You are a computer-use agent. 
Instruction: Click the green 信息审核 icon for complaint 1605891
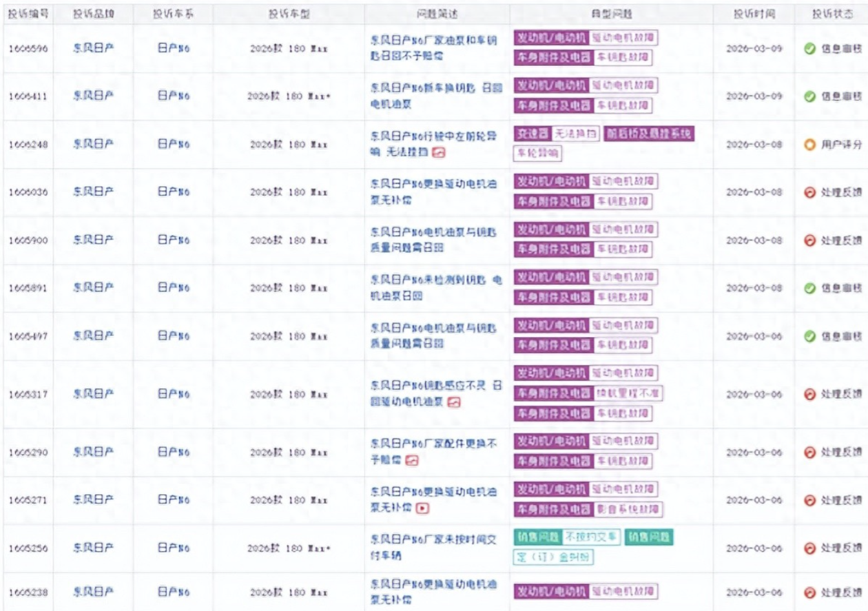[x=810, y=288]
